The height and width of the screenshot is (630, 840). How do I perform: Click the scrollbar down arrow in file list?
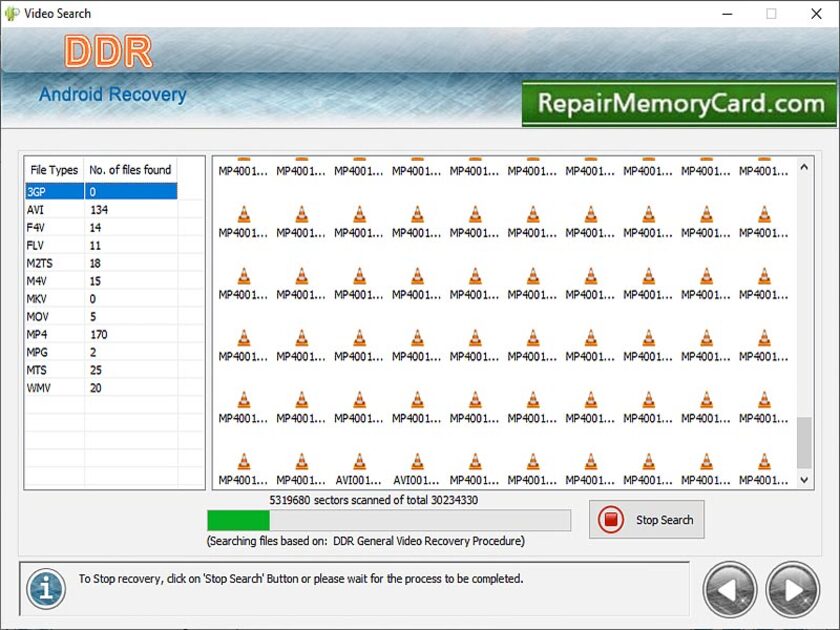(x=804, y=480)
